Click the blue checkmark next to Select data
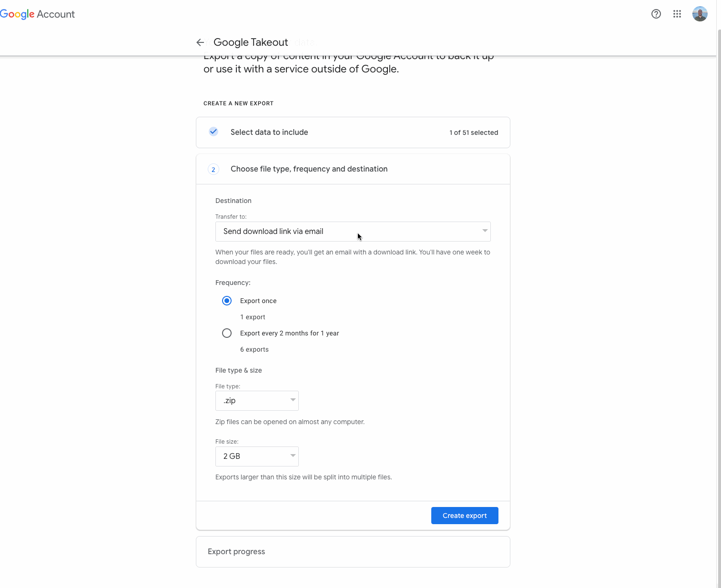This screenshot has height=588, width=721. coord(213,132)
